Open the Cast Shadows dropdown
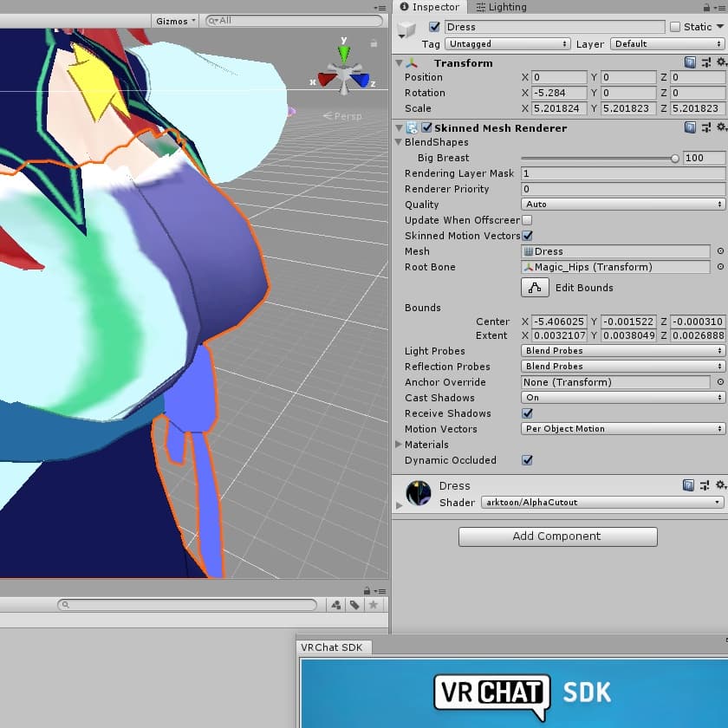728x728 pixels. coord(623,398)
